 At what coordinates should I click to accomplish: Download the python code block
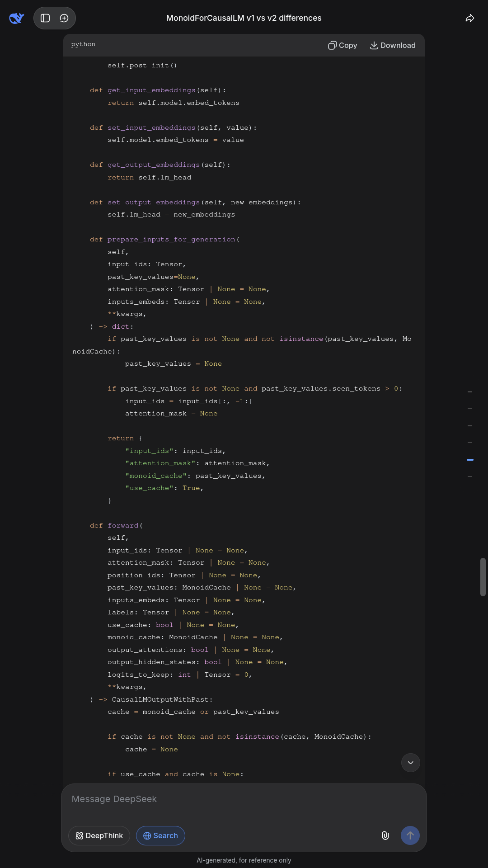[393, 45]
